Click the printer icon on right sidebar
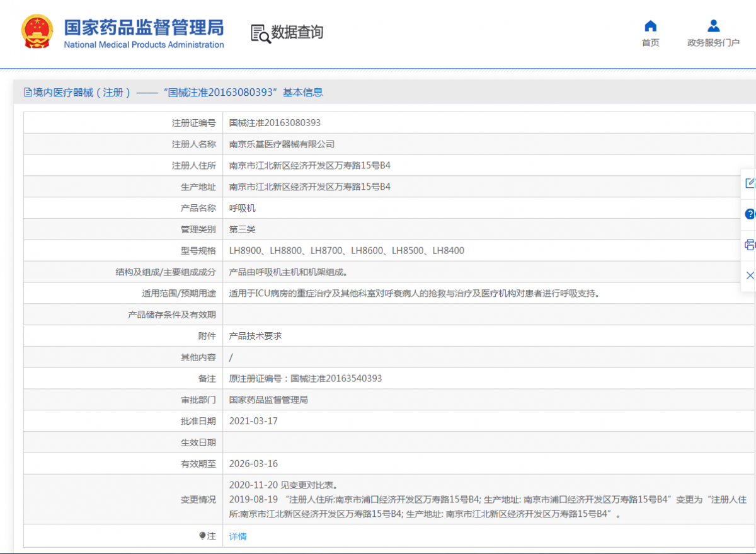The image size is (756, 554). [750, 245]
